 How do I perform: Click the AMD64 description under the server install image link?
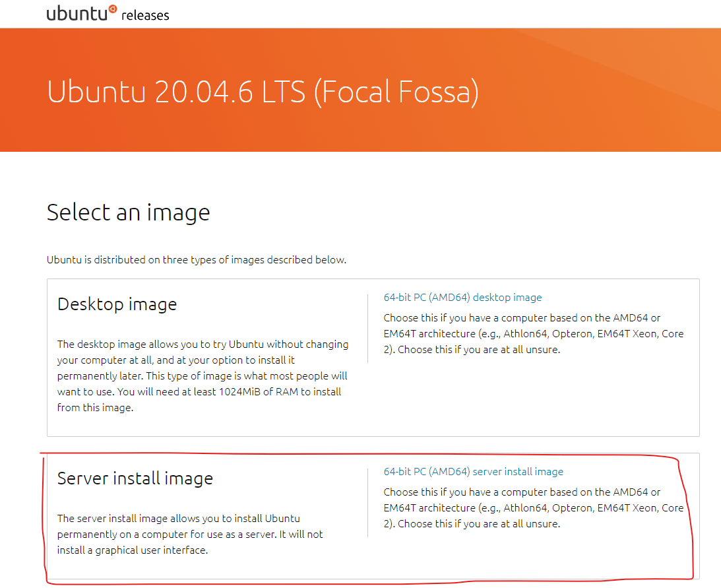[x=534, y=508]
